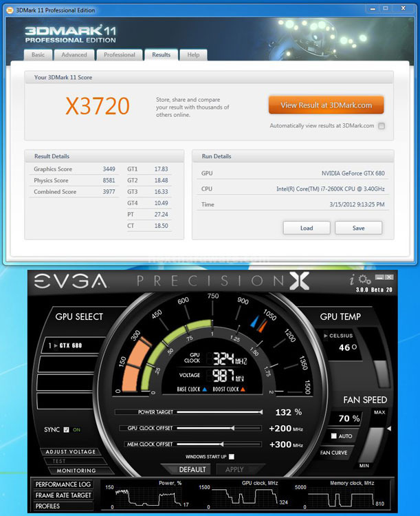Image resolution: width=420 pixels, height=516 pixels.
Task: Click the 70 % fan speed value
Action: point(349,418)
